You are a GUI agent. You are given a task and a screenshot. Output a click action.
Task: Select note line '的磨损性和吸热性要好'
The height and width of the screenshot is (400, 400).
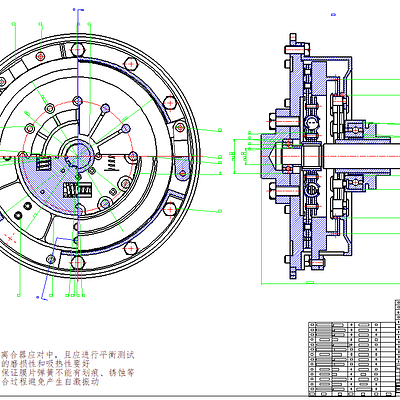(45, 364)
